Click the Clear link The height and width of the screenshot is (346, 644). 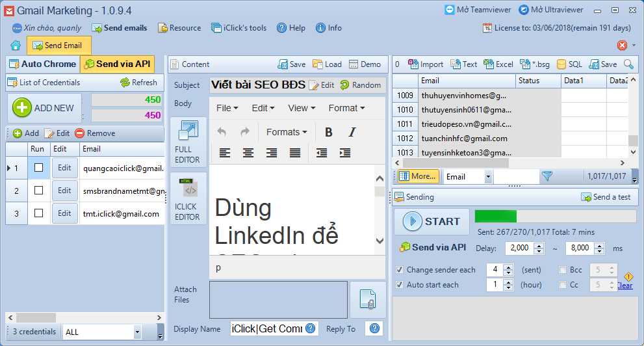625,286
